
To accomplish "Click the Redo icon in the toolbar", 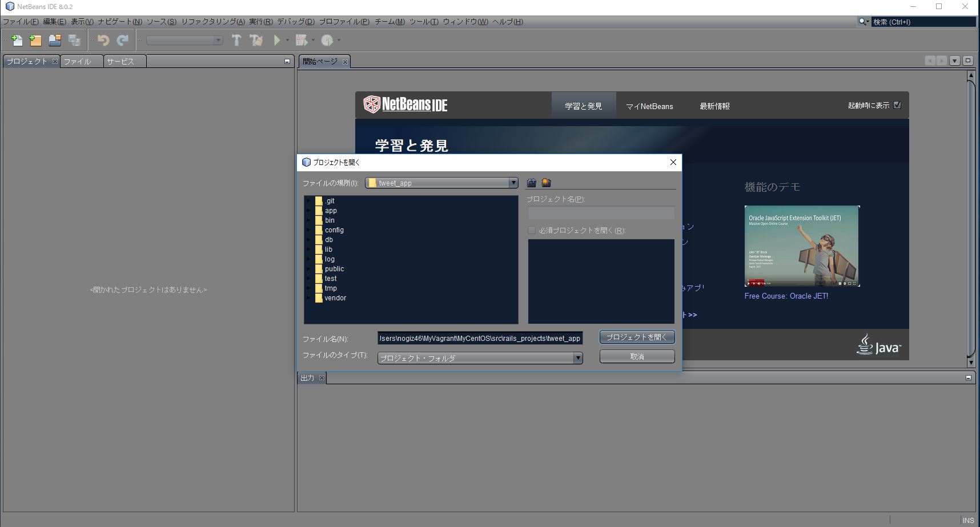I will pos(122,40).
